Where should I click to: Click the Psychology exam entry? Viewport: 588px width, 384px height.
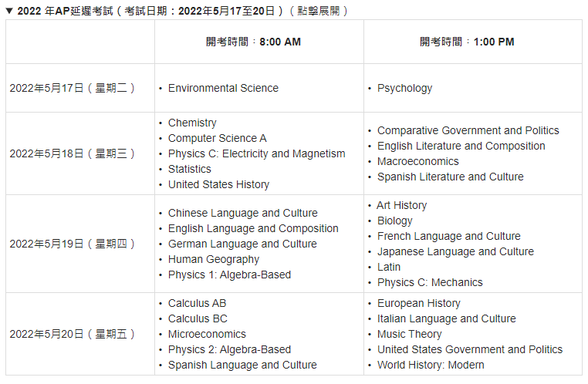tap(404, 88)
